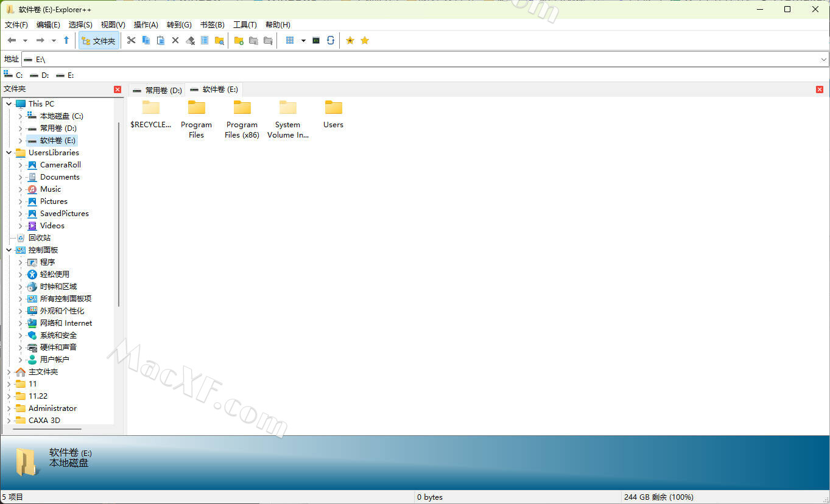Screen dimensions: 830x504
Task: Toggle the 文件夹 folders pane button
Action: 99,41
